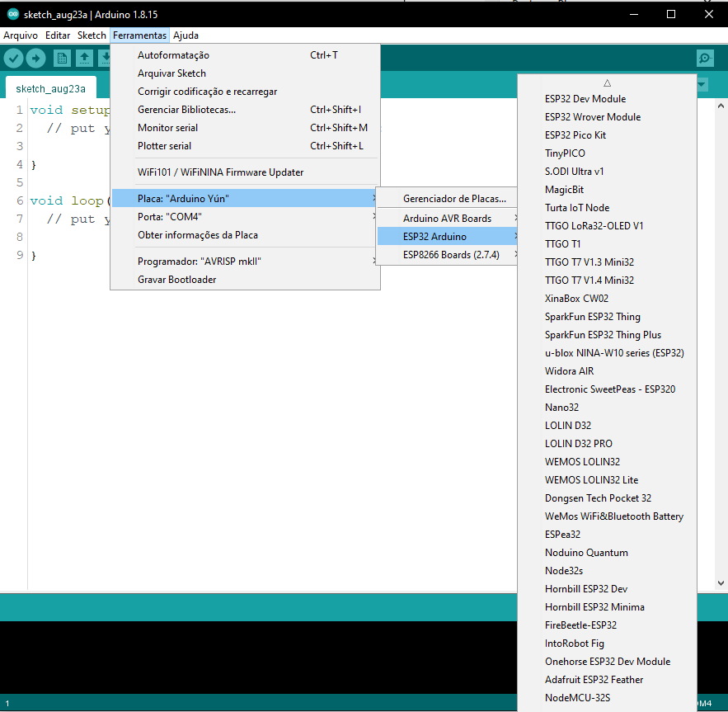Select TTGO T7 V1.4 Mini32 board
The image size is (728, 712).
pyautogui.click(x=608, y=281)
